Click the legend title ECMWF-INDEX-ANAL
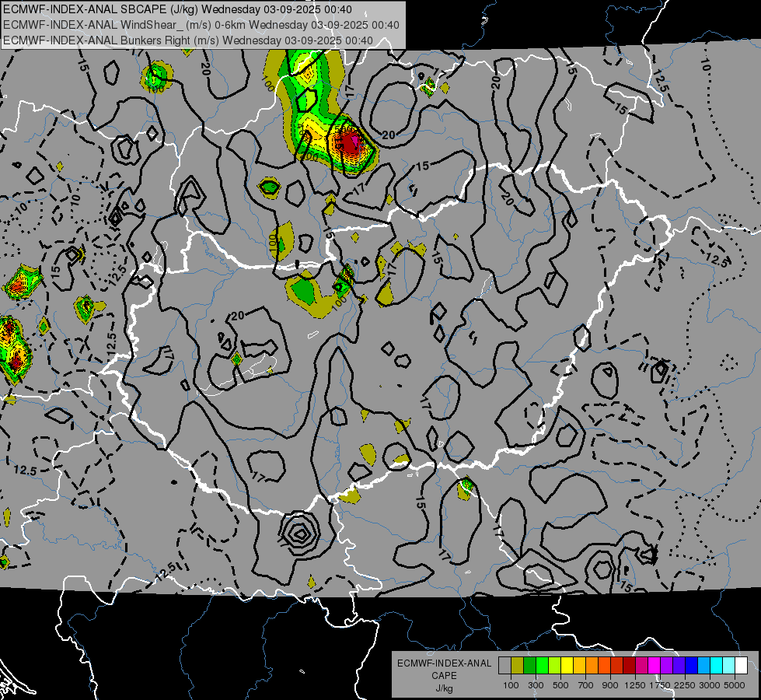The width and height of the screenshot is (761, 700). pyautogui.click(x=444, y=663)
